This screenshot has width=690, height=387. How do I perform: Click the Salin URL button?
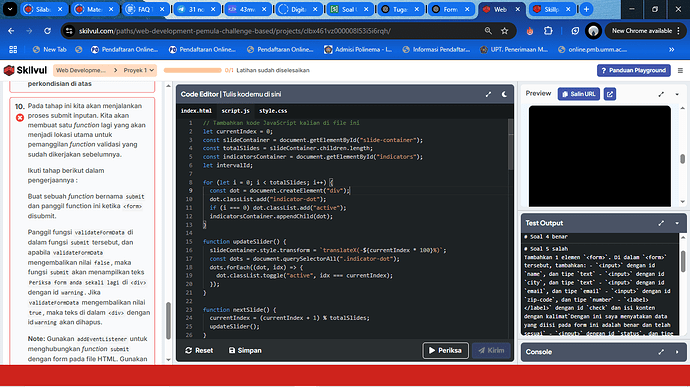point(579,94)
